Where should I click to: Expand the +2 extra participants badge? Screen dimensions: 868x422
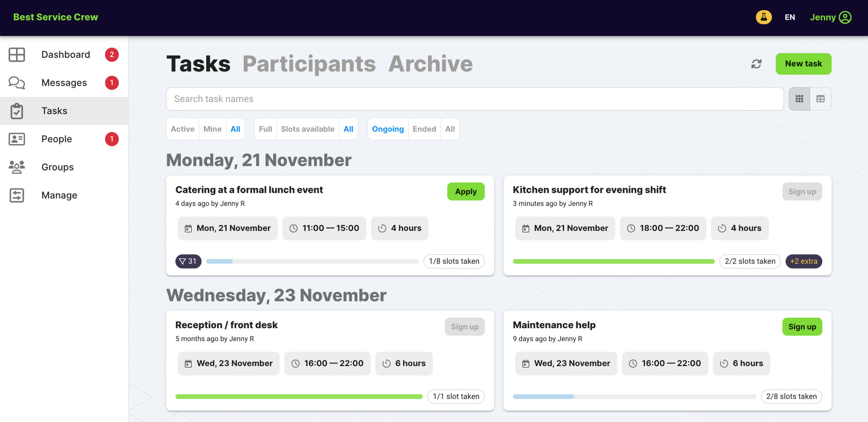point(804,261)
